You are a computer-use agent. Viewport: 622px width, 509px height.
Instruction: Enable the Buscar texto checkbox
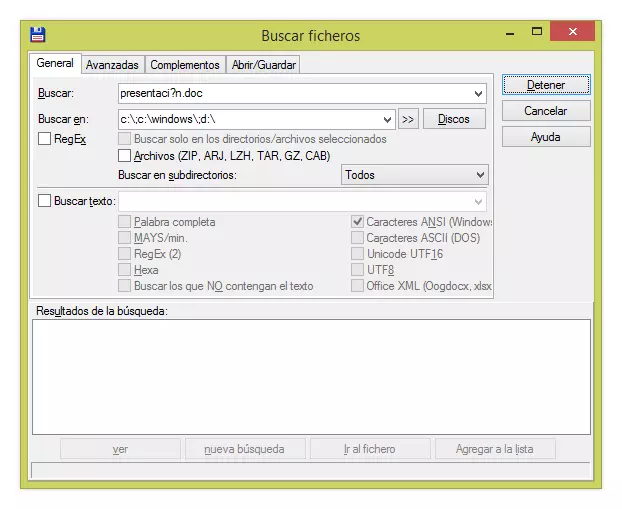(45, 200)
